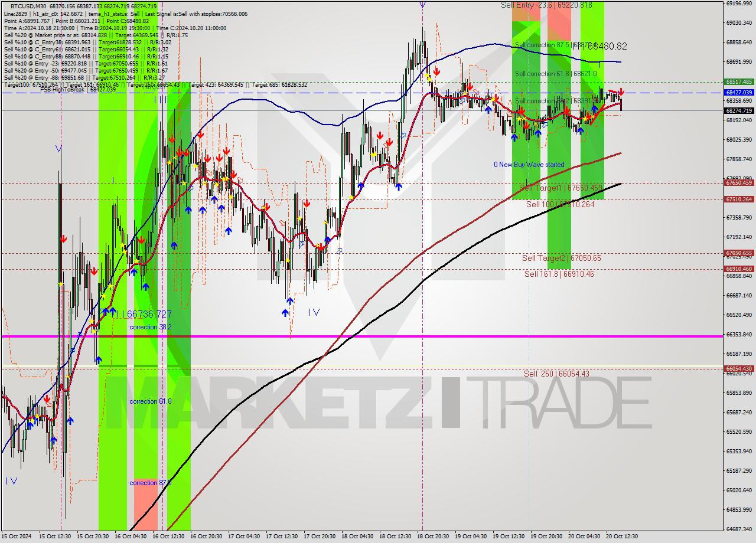The height and width of the screenshot is (543, 756).
Task: Select the '0 New Buy Wave started' text
Action: [x=529, y=165]
